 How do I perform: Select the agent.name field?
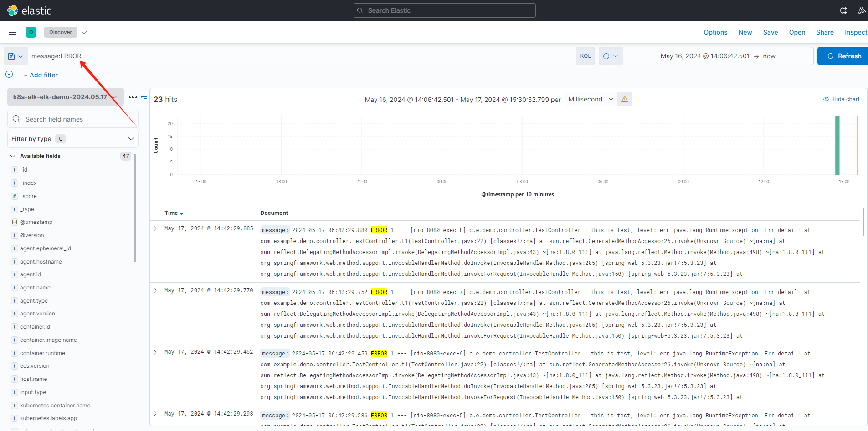pyautogui.click(x=35, y=288)
